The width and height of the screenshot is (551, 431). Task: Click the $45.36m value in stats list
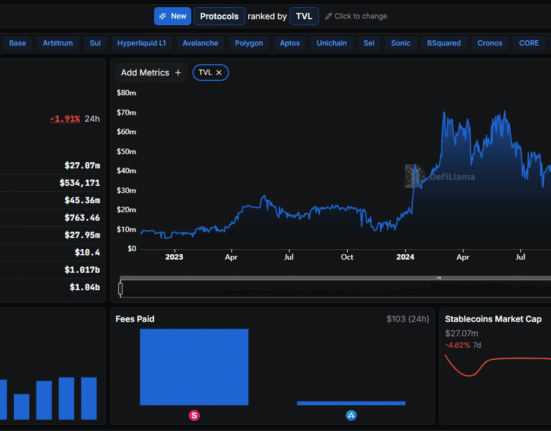tap(82, 200)
